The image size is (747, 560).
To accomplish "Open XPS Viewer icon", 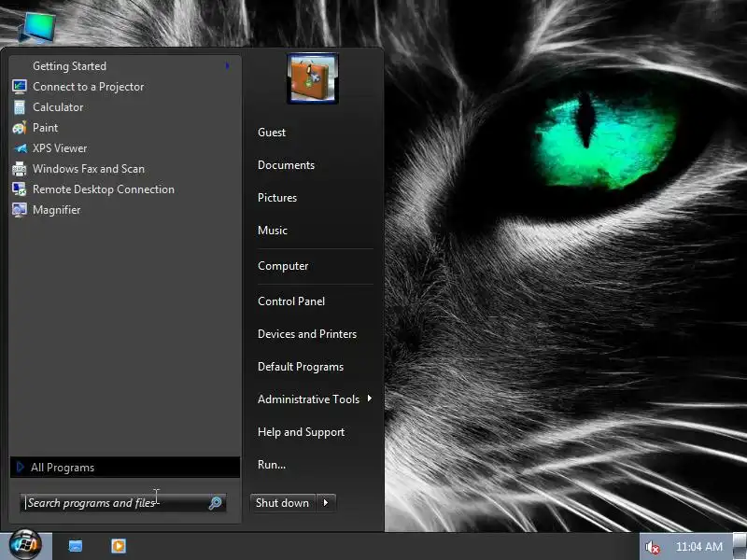I will (x=20, y=148).
